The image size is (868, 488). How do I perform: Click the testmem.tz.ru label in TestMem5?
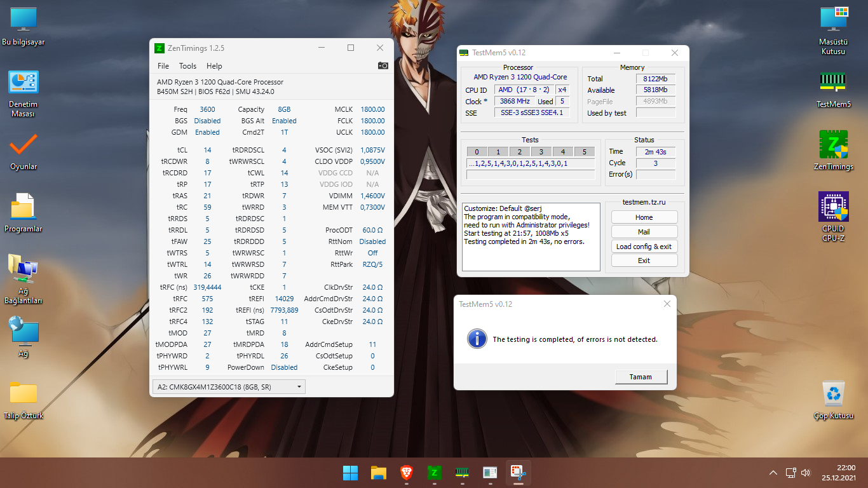pyautogui.click(x=644, y=202)
